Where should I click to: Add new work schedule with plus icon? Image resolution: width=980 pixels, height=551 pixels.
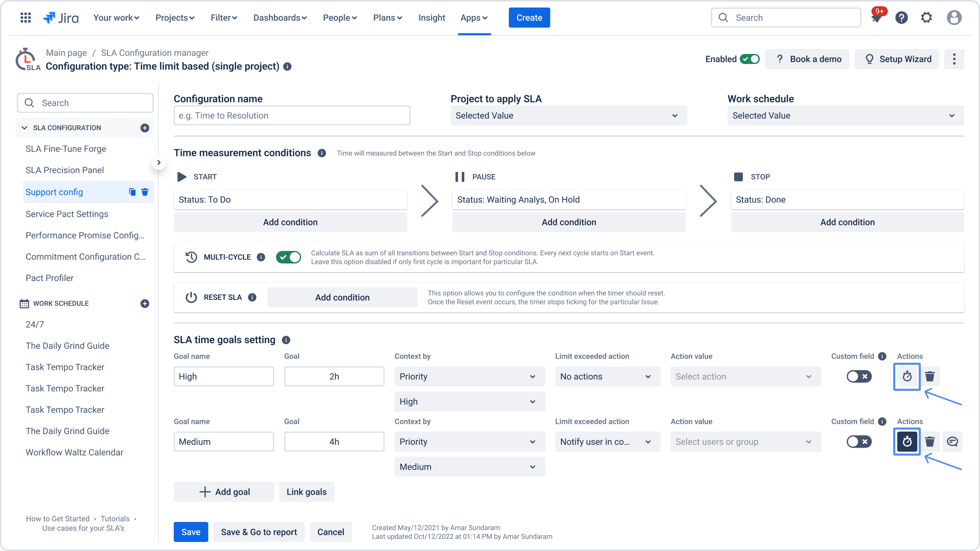(x=145, y=303)
